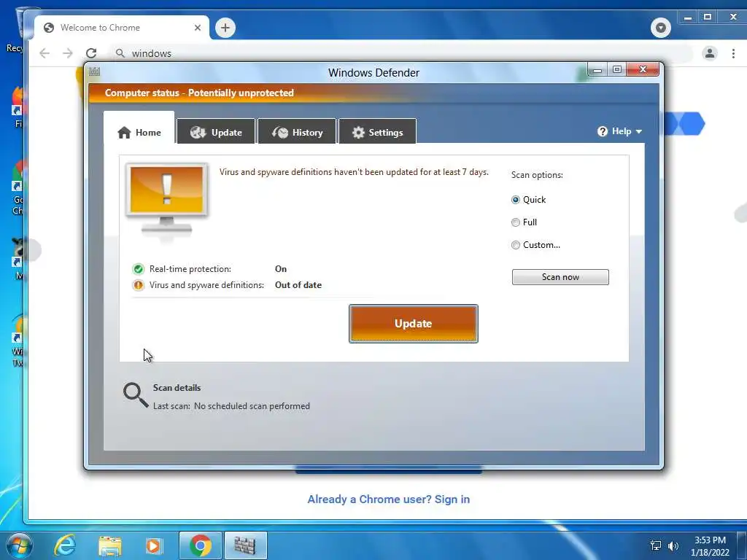The height and width of the screenshot is (560, 747).
Task: Select the Welcome to Chrome tab
Action: pyautogui.click(x=122, y=28)
